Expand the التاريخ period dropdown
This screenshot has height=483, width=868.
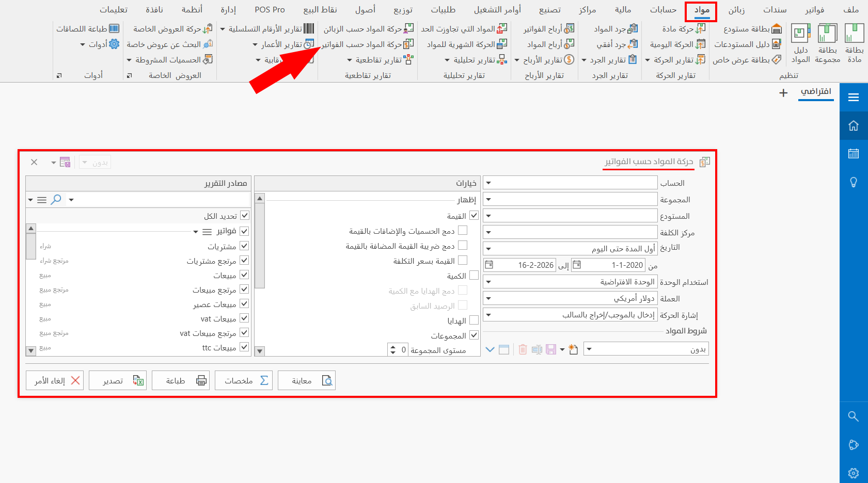488,248
